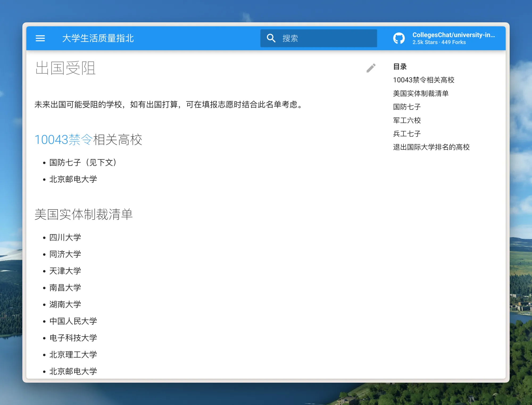Click the 10043禁令 heading link
Viewport: 532px width, 405px height.
point(64,140)
